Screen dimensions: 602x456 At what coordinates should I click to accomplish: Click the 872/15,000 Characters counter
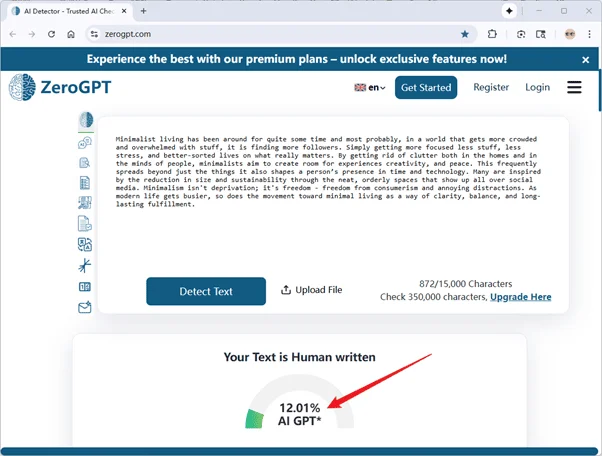465,284
